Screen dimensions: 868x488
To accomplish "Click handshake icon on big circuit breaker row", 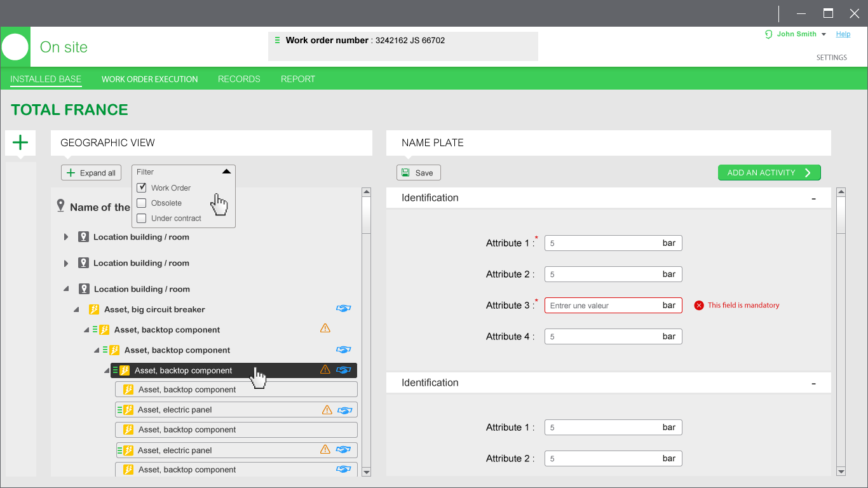I will point(344,309).
